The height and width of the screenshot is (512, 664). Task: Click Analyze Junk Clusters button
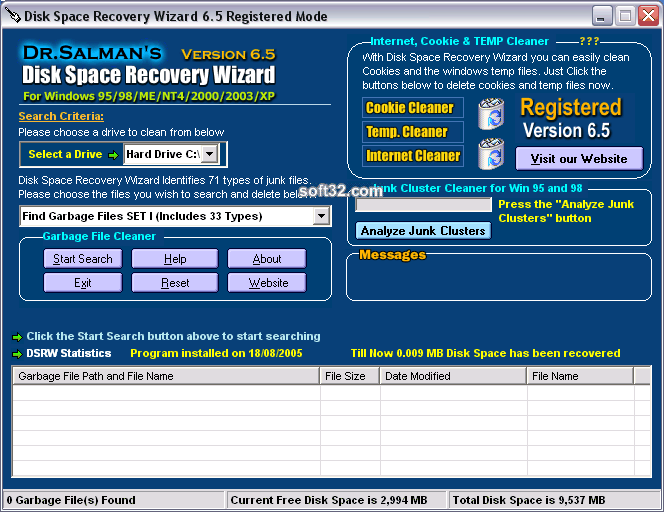(x=423, y=231)
